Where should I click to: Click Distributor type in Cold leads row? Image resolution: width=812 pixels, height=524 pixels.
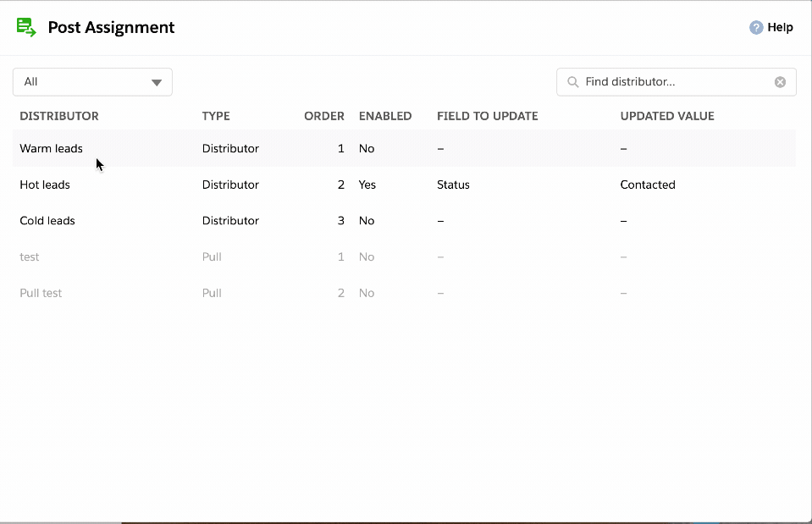coord(230,221)
